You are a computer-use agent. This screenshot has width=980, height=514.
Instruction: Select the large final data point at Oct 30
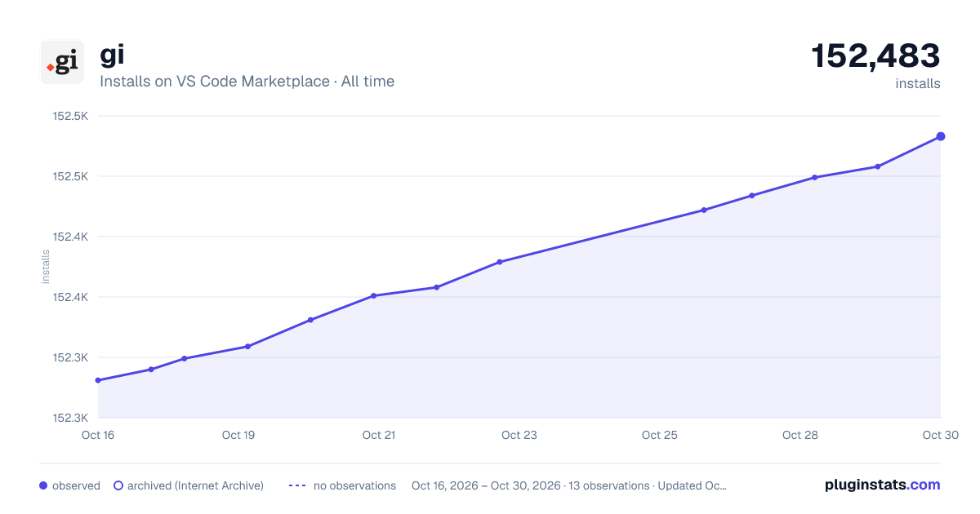[x=941, y=136]
